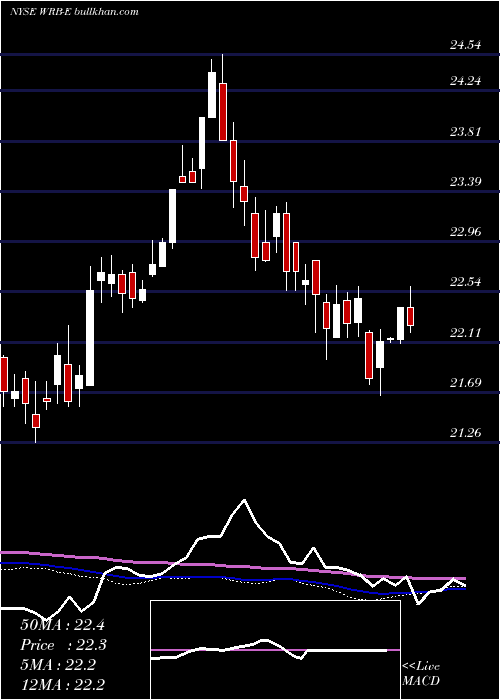Viewport: 500px width, 700px height.
Task: Click the last red candle at chart end
Action: (x=411, y=317)
